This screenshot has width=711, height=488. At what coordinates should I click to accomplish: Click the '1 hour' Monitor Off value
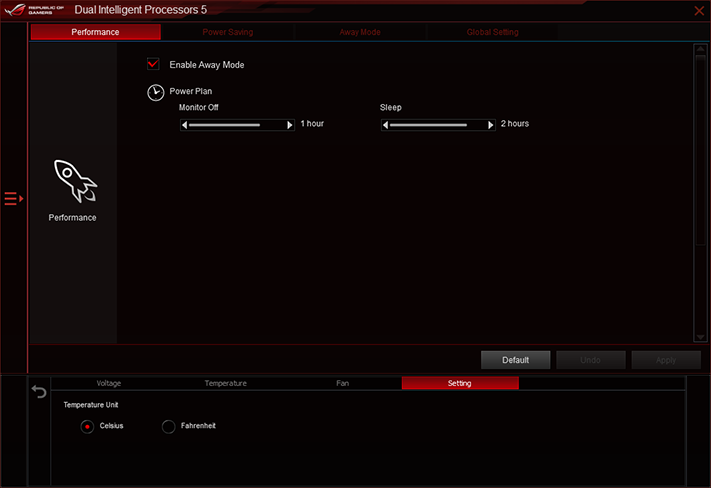tap(312, 123)
